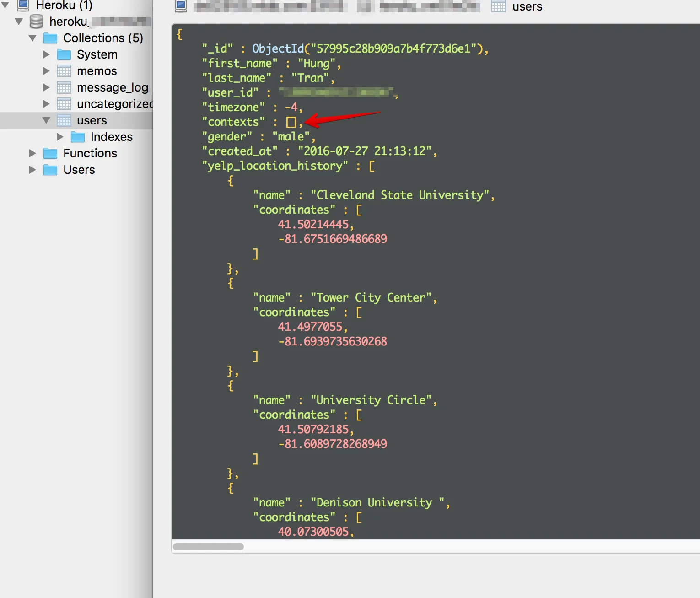Click the Collections folder icon
The height and width of the screenshot is (598, 700).
point(50,38)
